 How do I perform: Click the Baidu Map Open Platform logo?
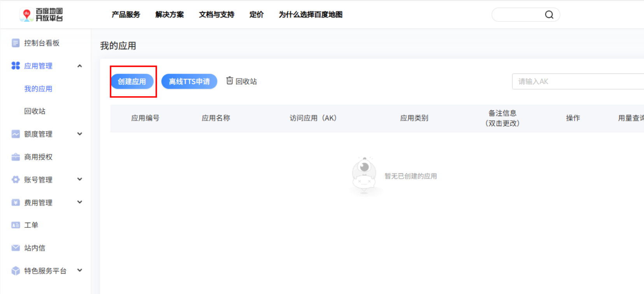coord(41,15)
